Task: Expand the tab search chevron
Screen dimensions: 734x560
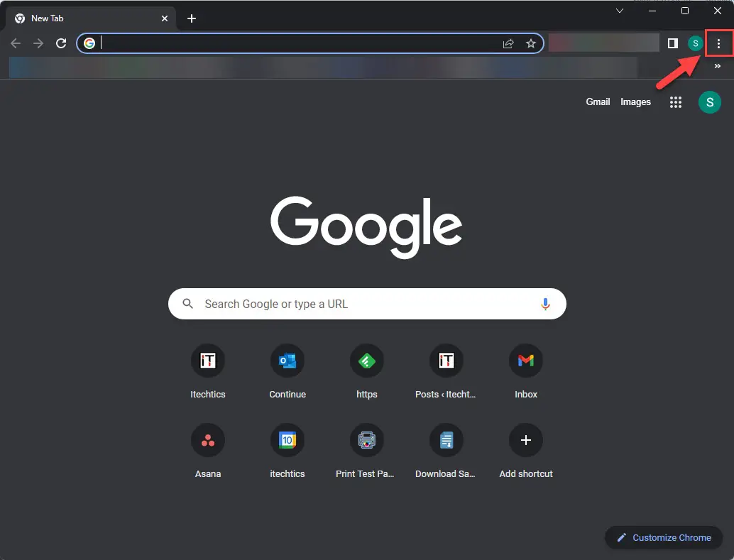Action: coord(619,11)
